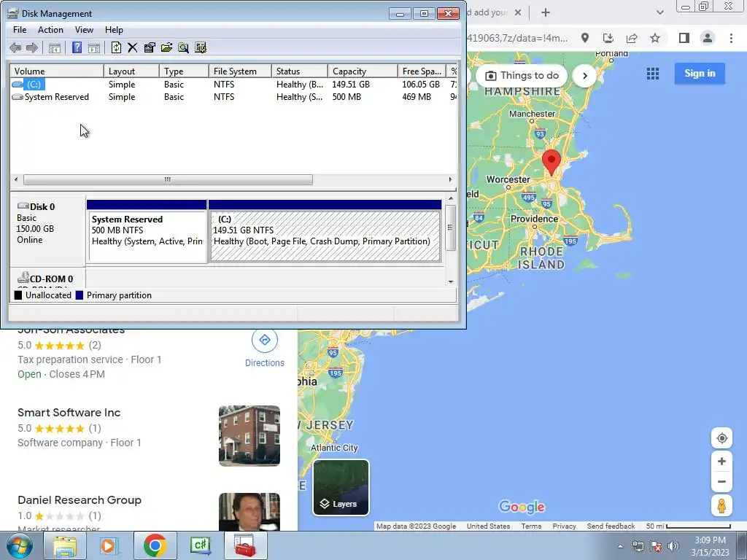Open a new tab in Chrome
Viewport: 747px width, 560px height.
click(x=546, y=13)
